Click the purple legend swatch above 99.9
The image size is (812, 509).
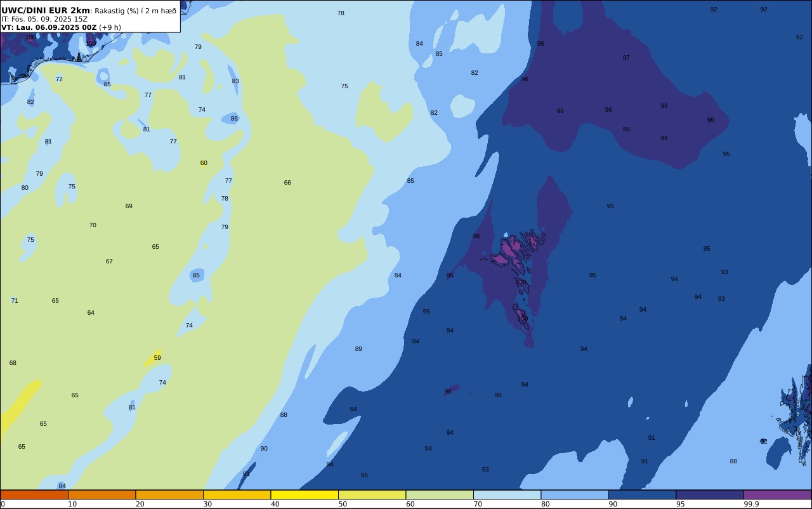pyautogui.click(x=777, y=494)
